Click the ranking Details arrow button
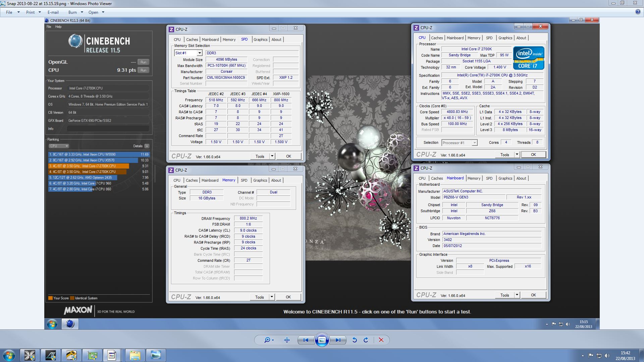 click(147, 146)
